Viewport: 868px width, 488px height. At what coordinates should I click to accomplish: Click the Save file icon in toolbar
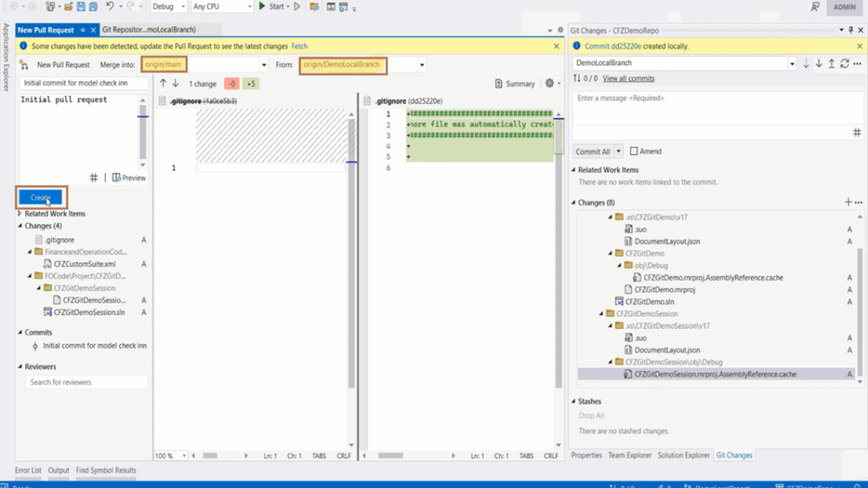point(81,7)
